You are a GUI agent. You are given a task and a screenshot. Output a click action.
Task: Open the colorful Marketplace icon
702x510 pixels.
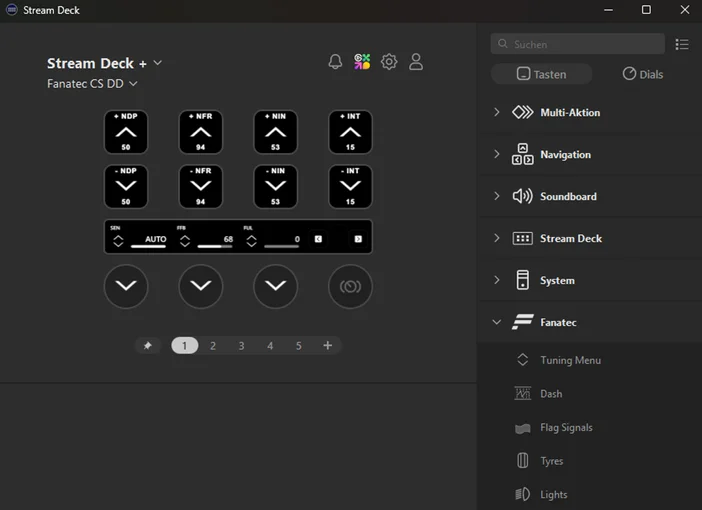coord(362,62)
